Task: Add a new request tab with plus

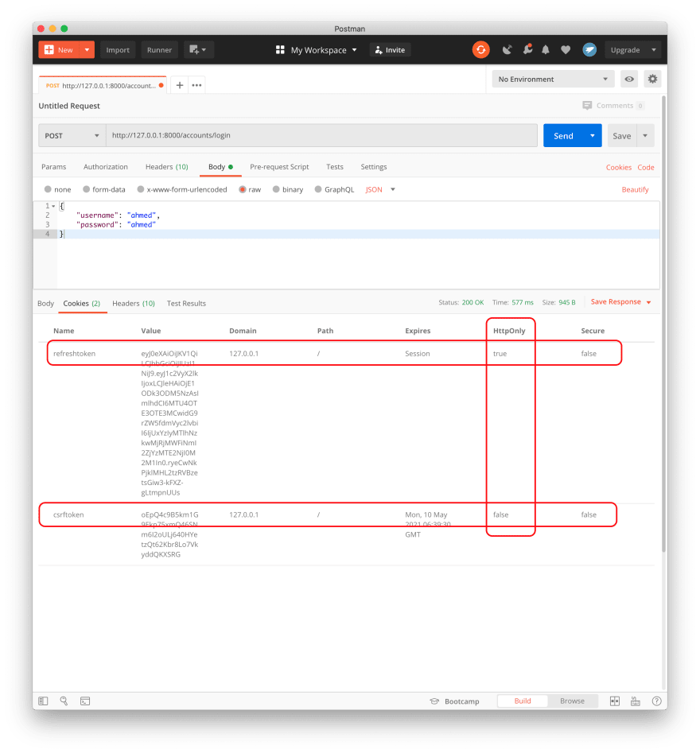Action: coord(179,85)
